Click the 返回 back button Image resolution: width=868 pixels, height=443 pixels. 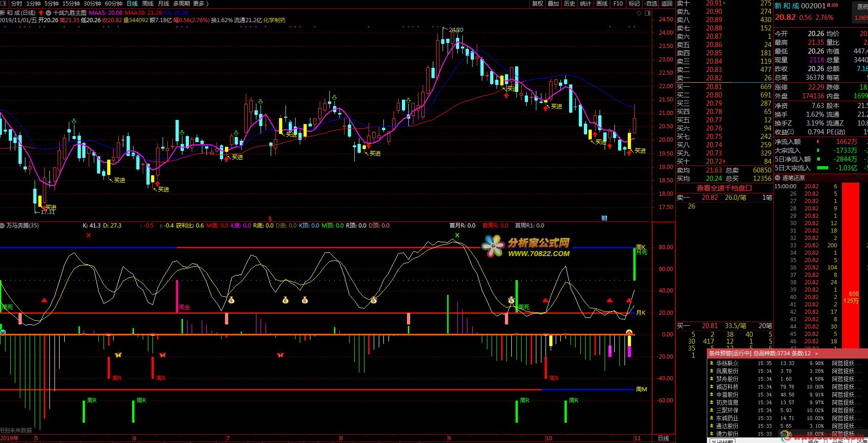coord(667,3)
